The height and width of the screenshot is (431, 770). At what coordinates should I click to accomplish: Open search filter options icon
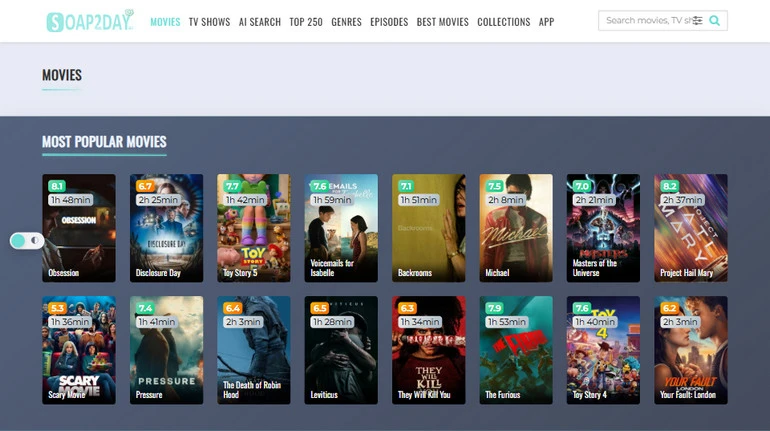[x=697, y=21]
